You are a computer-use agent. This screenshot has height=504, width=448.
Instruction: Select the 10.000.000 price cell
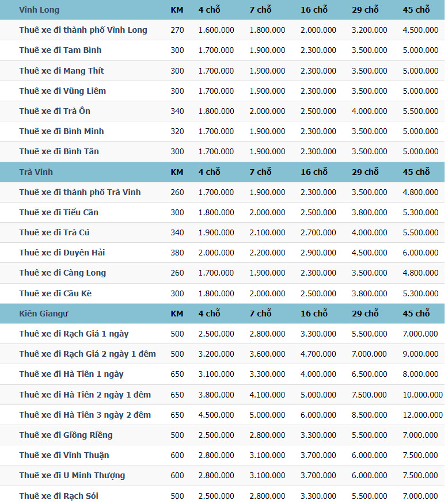[423, 395]
